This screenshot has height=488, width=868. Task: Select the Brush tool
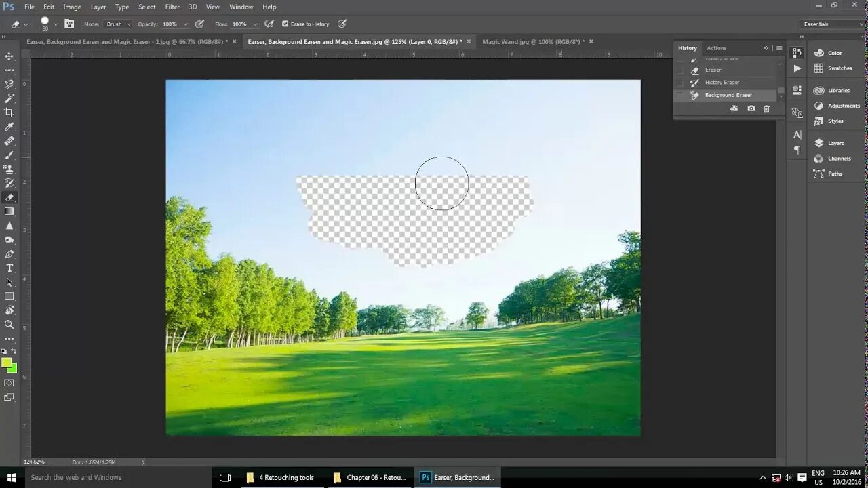click(x=9, y=155)
